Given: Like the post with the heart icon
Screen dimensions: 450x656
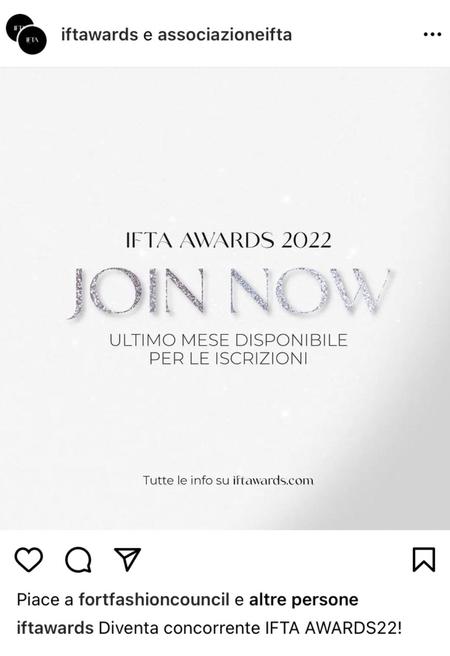Looking at the screenshot, I should pos(29,559).
